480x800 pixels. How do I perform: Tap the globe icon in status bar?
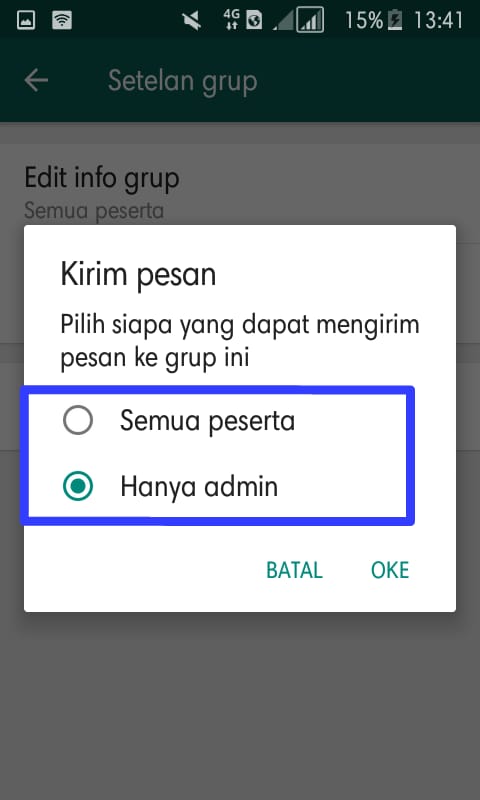(254, 20)
